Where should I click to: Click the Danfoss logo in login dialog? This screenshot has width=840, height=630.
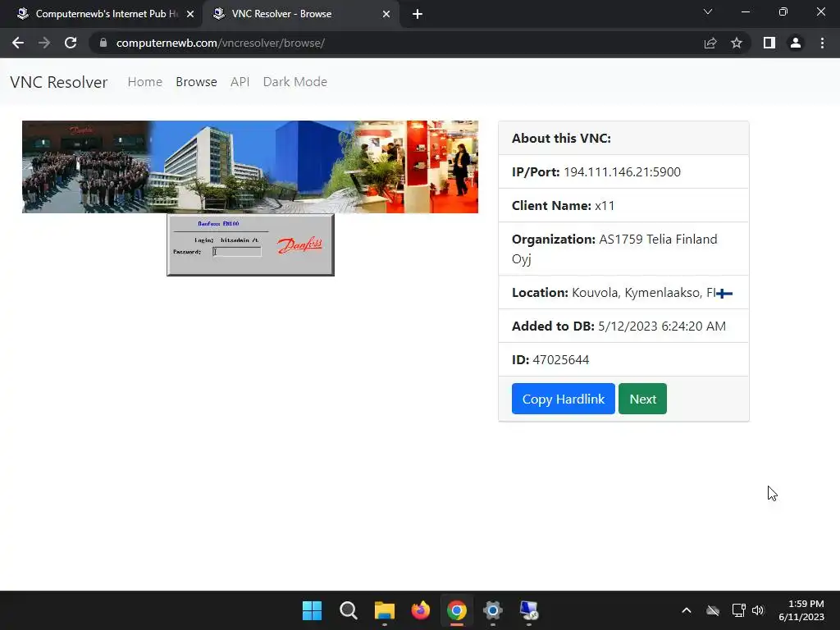299,245
